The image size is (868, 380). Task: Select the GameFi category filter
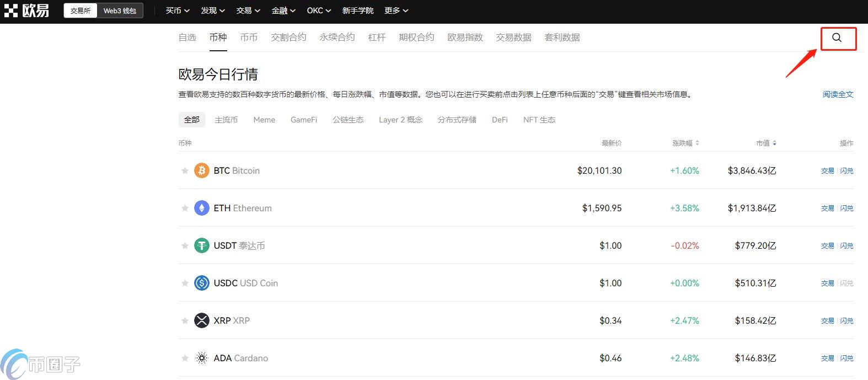(x=304, y=120)
